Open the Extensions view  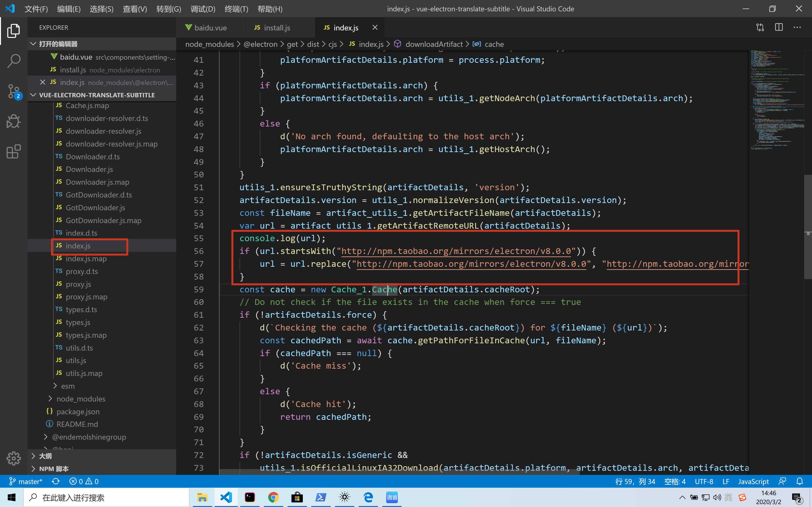(14, 152)
